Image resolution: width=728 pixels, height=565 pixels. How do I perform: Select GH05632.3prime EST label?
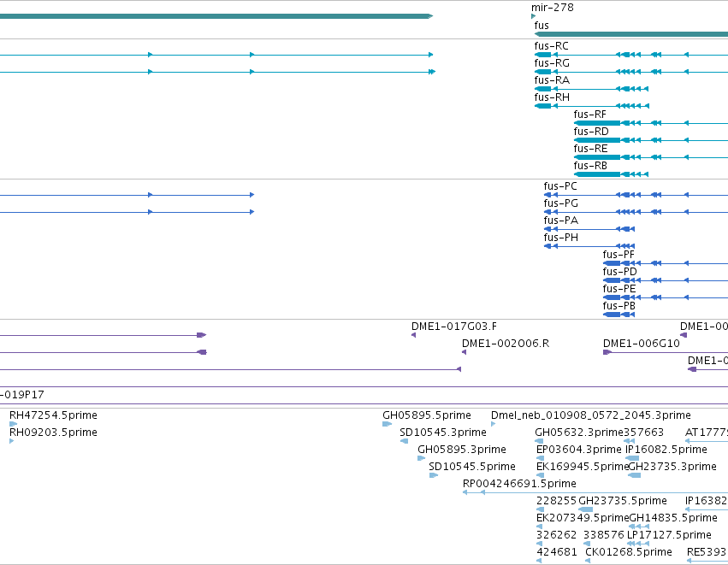579,433
